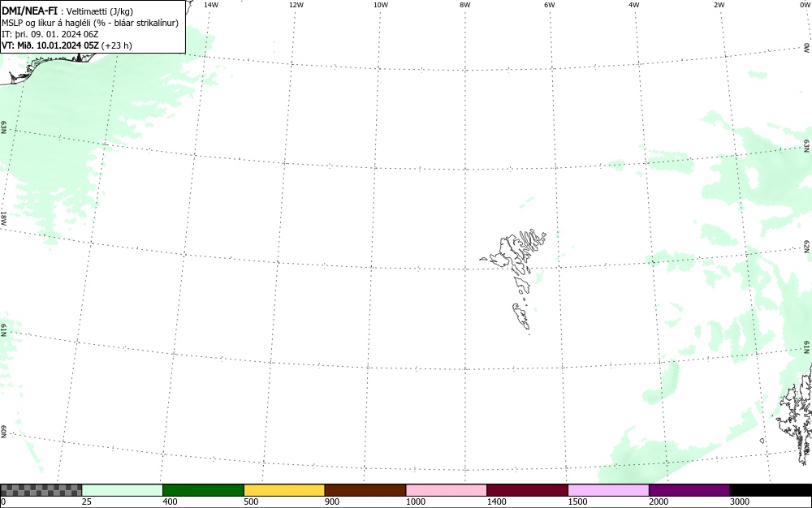
Task: Click the 60N label on left edge
Action: (3, 432)
